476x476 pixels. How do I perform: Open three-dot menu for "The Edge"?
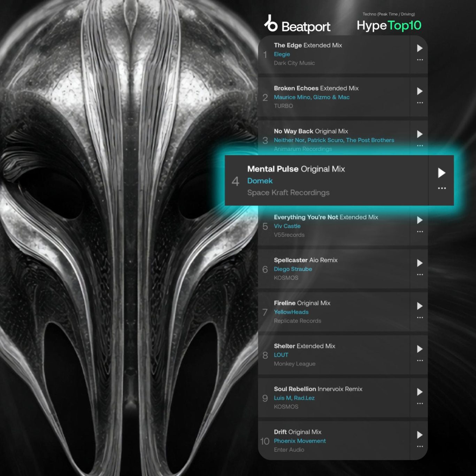420,60
